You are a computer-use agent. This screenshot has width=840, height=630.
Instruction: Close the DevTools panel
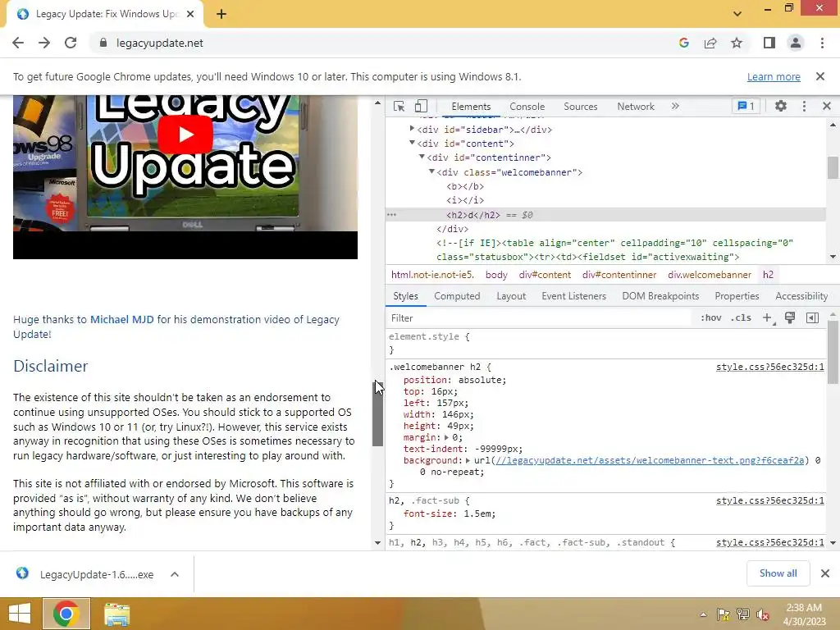pyautogui.click(x=827, y=106)
